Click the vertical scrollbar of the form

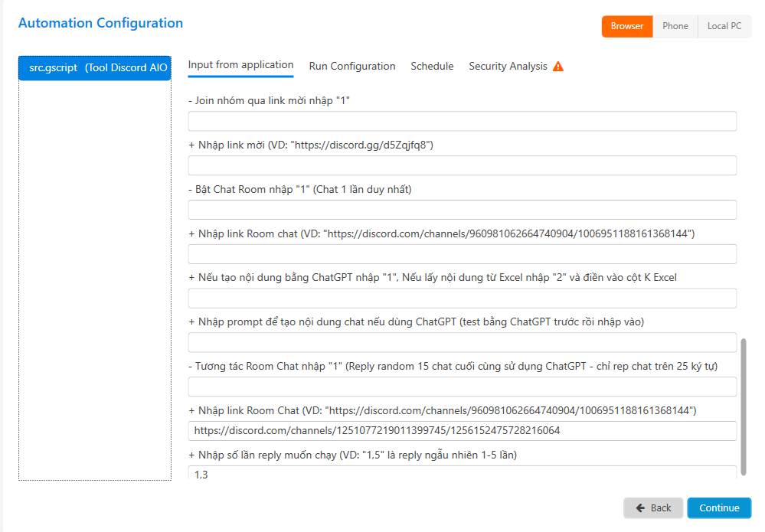pyautogui.click(x=743, y=406)
